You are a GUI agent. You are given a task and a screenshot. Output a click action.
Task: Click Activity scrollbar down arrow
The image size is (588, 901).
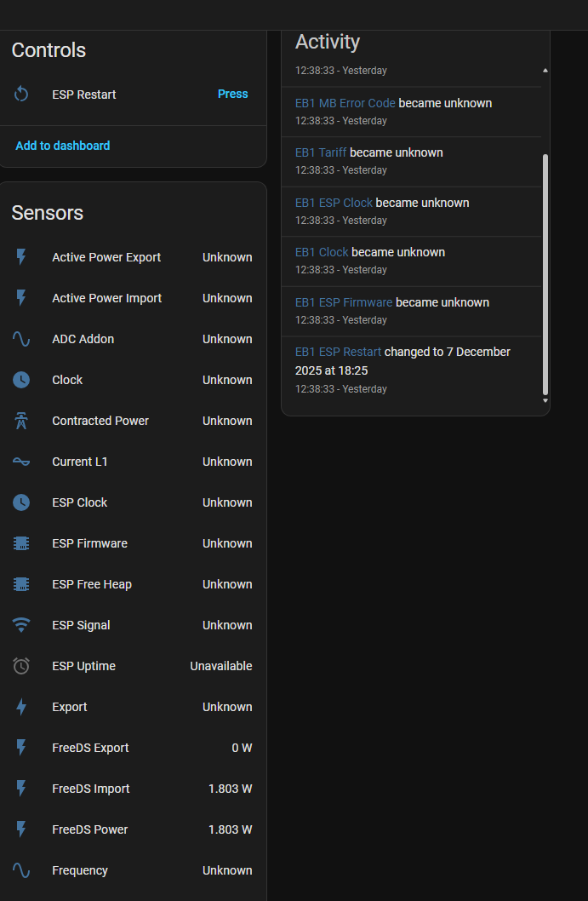coord(545,400)
